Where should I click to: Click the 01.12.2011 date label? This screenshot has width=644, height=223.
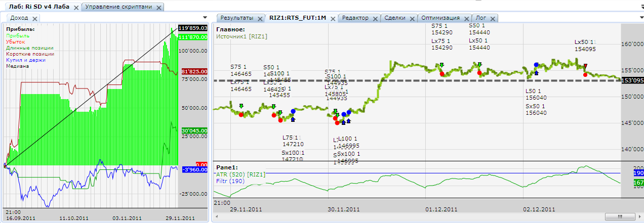[442, 209]
